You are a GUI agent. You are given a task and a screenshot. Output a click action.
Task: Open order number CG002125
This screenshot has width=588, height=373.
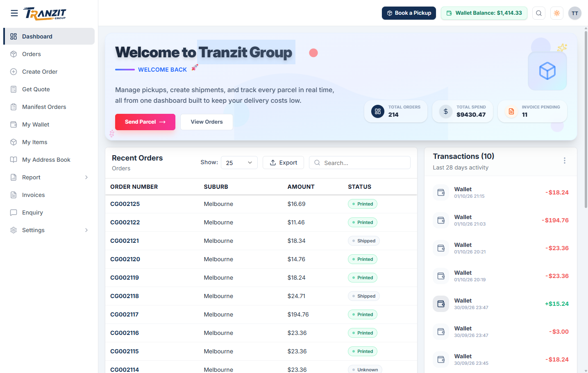point(125,204)
